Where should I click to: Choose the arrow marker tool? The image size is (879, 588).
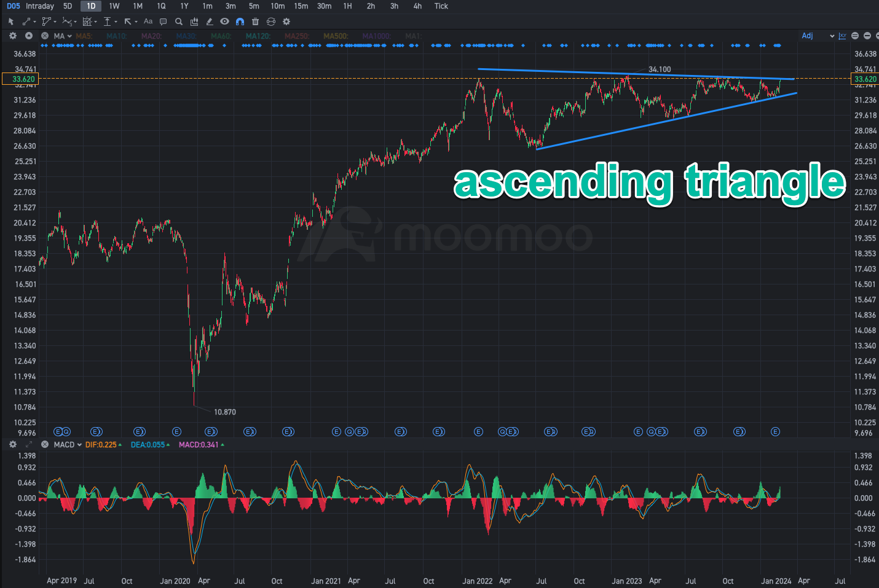coord(128,22)
